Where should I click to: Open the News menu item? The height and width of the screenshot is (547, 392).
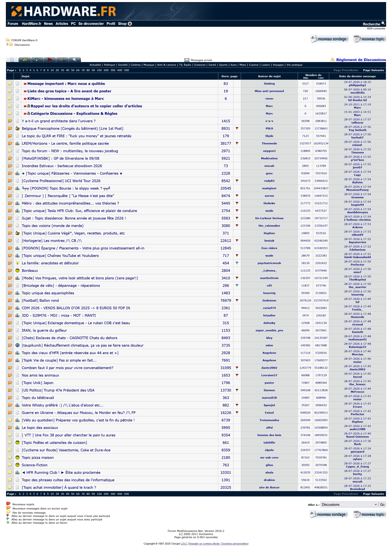(48, 24)
